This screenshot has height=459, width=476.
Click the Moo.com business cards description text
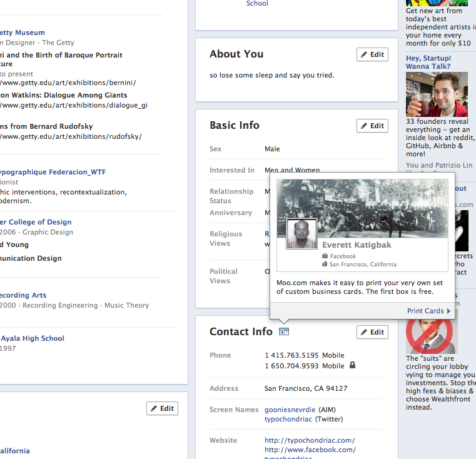pyautogui.click(x=360, y=287)
